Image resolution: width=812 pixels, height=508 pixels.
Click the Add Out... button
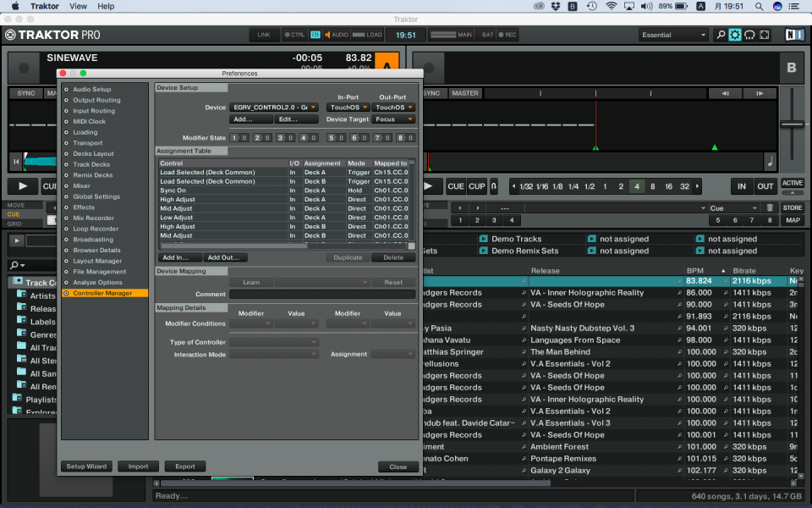(224, 257)
